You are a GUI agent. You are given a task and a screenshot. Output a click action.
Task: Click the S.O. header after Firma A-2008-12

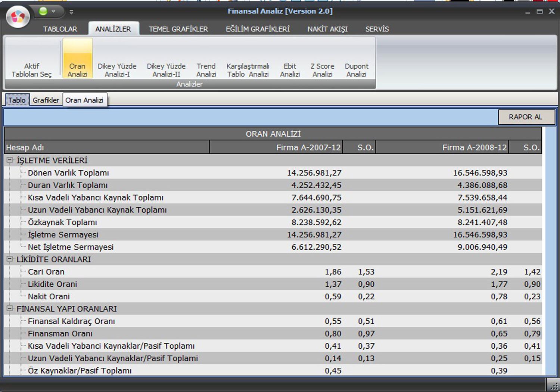click(526, 147)
